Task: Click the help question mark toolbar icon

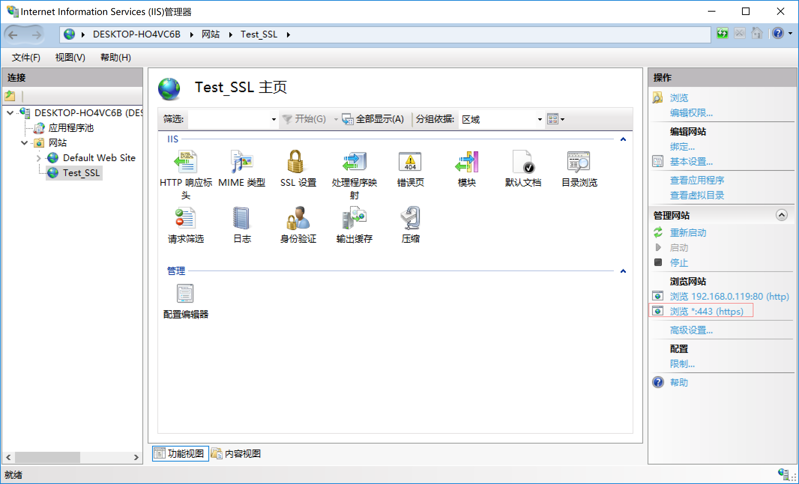Action: click(778, 34)
